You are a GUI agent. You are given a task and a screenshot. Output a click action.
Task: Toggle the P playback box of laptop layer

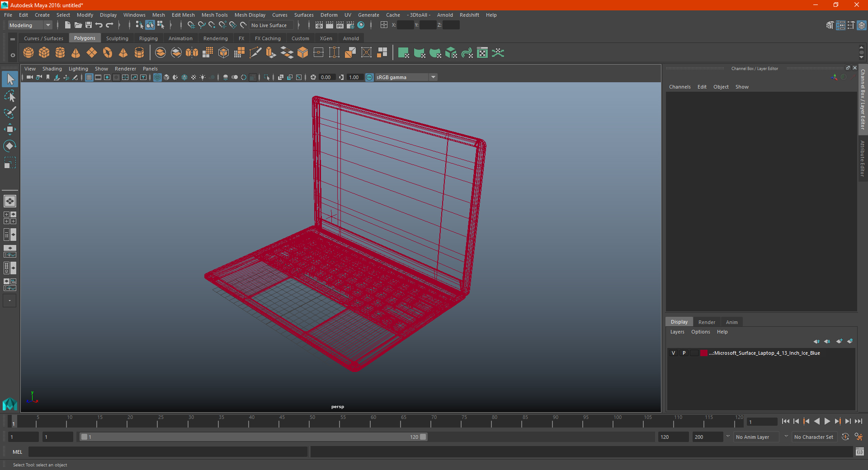(684, 353)
